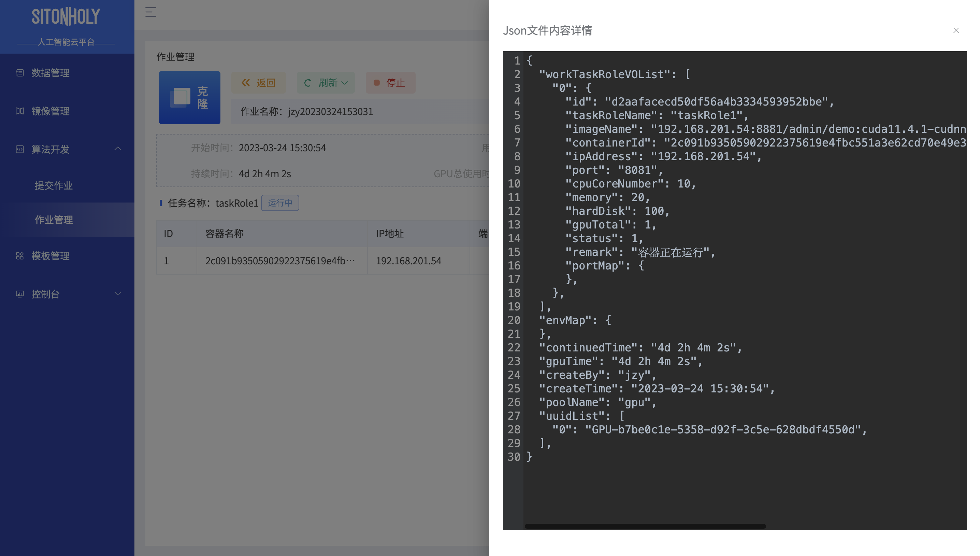Click the "ipAddress" JSON line

pyautogui.click(x=664, y=156)
